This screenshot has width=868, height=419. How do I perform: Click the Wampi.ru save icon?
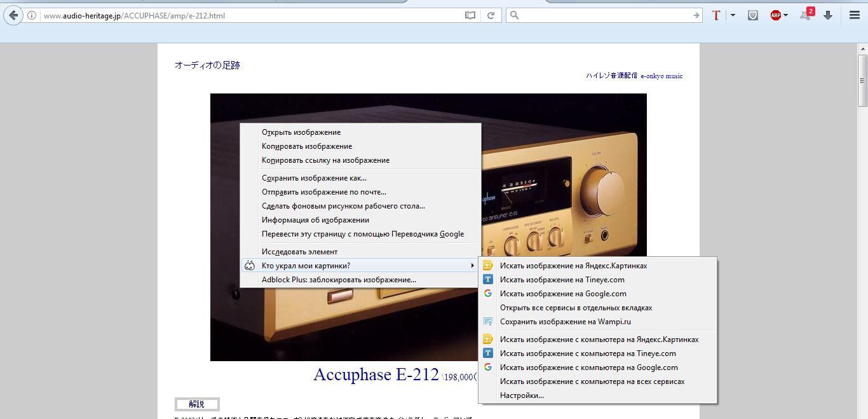pyautogui.click(x=488, y=322)
